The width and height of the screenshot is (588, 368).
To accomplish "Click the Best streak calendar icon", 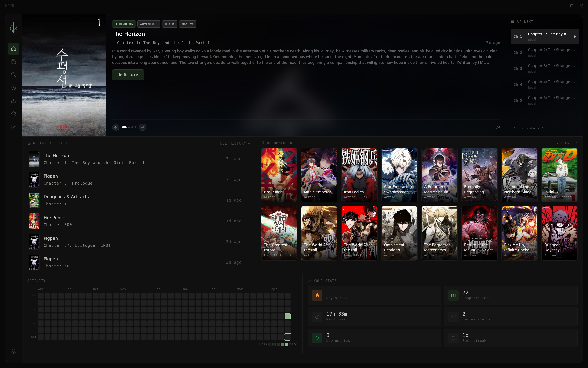I will pos(453,338).
